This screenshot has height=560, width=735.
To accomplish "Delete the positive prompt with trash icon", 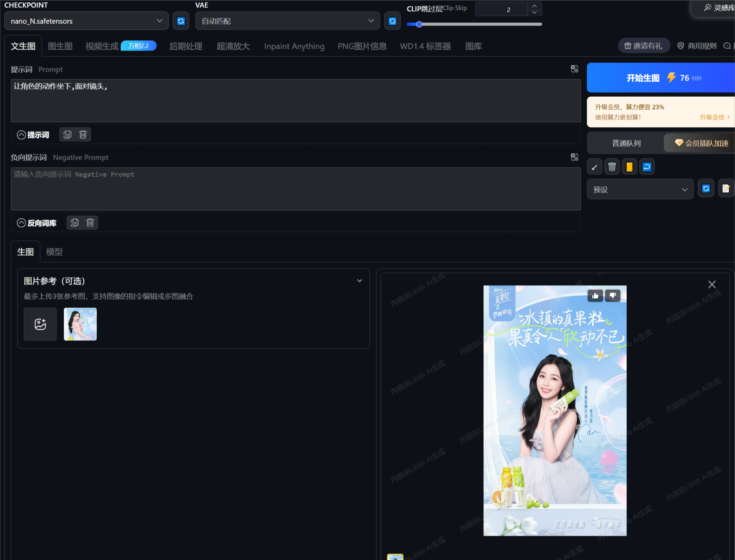I will pos(83,135).
